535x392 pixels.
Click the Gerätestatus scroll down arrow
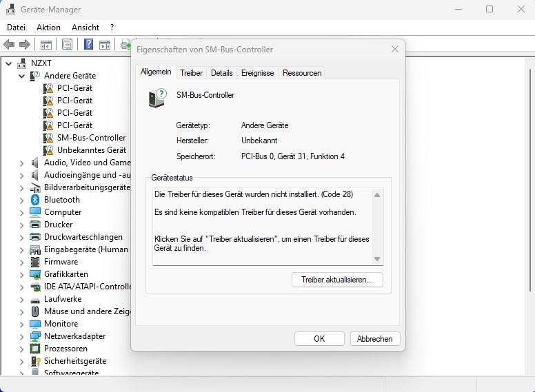[x=377, y=259]
